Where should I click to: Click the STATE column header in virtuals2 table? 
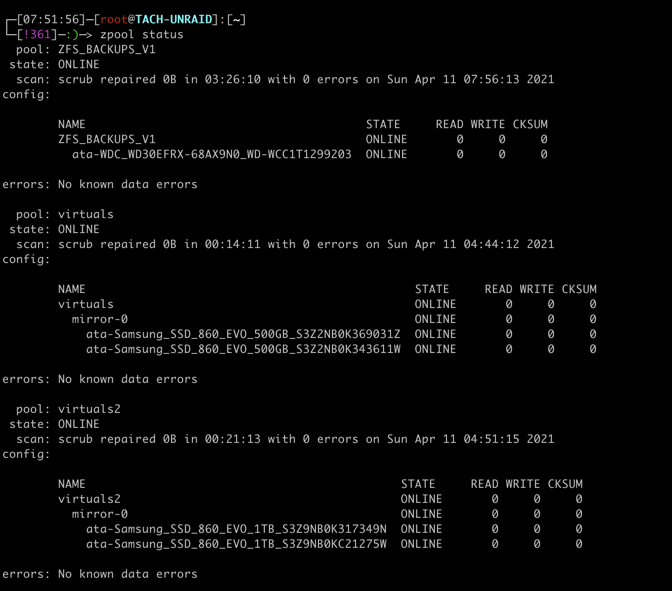(418, 484)
